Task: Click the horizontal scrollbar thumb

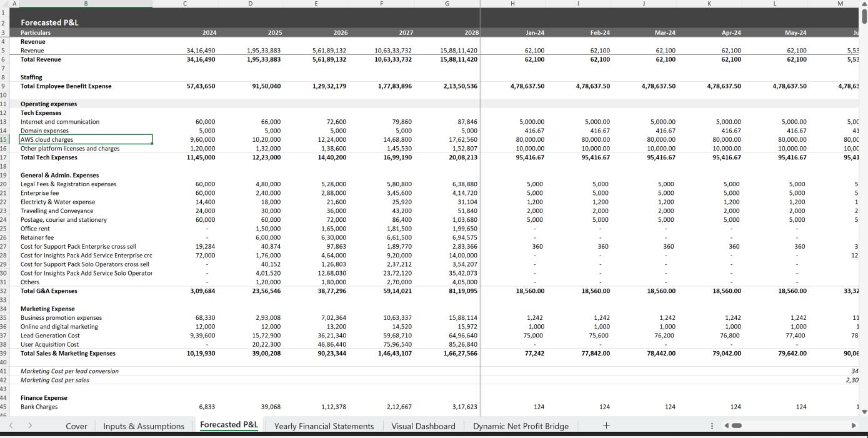Action: pos(737,426)
